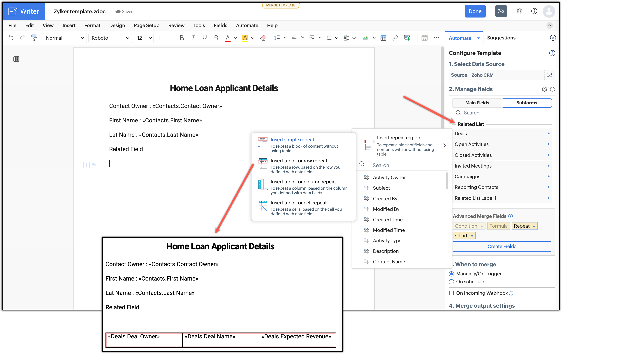Expand the Campaigns related list
The height and width of the screenshot is (362, 644).
[502, 177]
